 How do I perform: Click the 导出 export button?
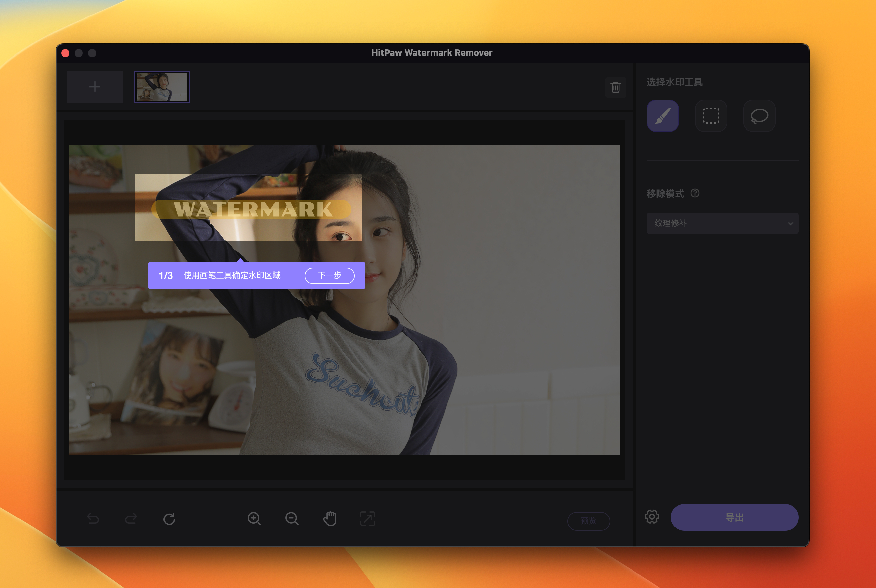(x=734, y=517)
